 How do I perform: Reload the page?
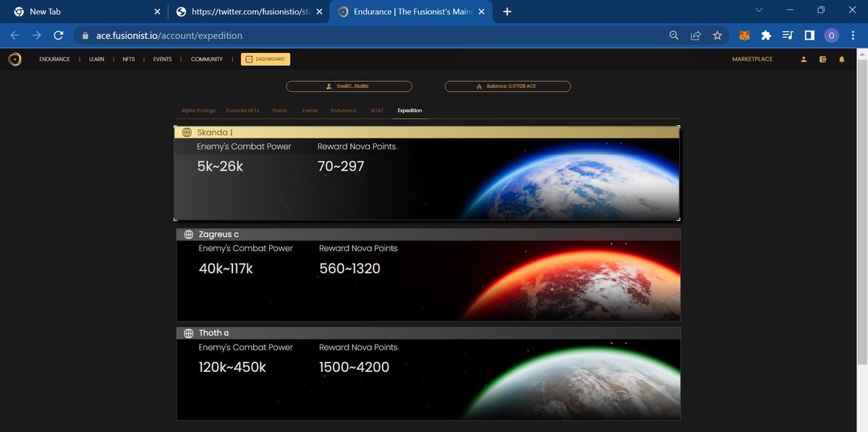coord(59,35)
